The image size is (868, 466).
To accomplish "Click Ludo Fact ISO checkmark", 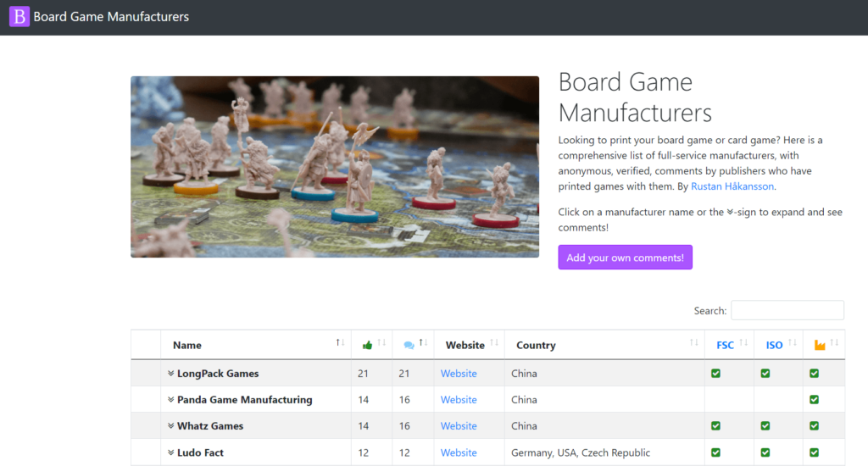I will pos(765,452).
